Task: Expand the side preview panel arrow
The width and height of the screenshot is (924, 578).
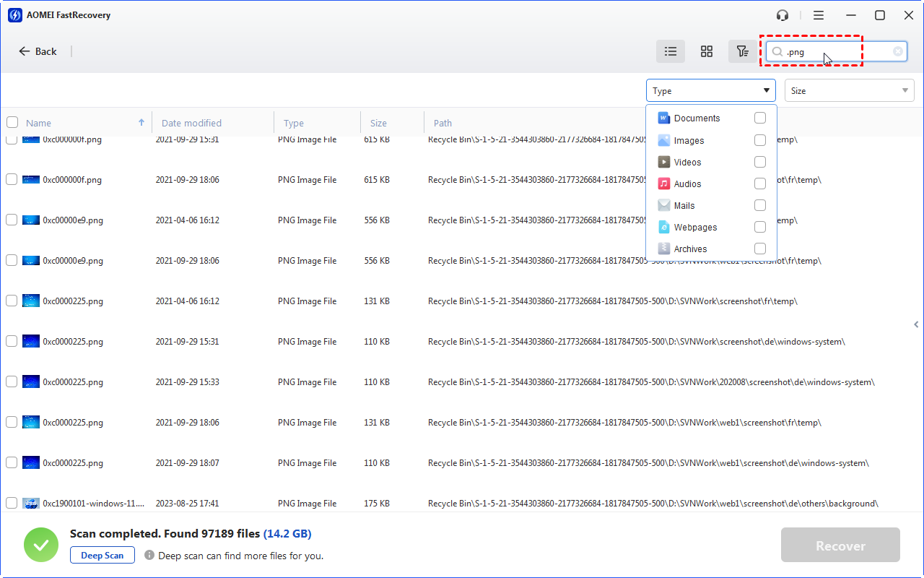Action: click(x=916, y=324)
